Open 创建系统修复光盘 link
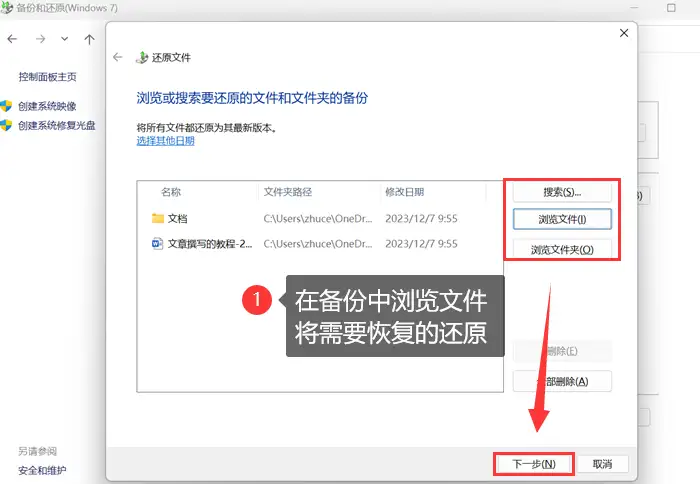 [57, 125]
